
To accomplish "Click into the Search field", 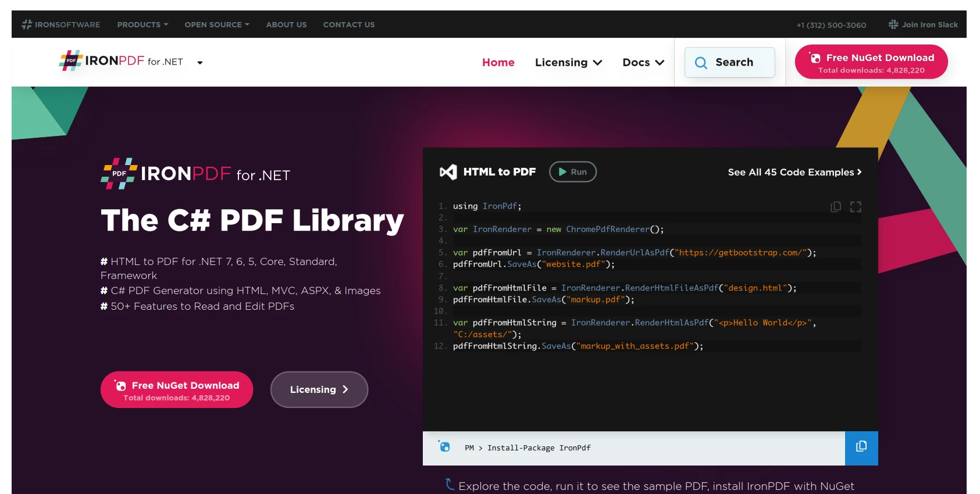I will (x=730, y=62).
